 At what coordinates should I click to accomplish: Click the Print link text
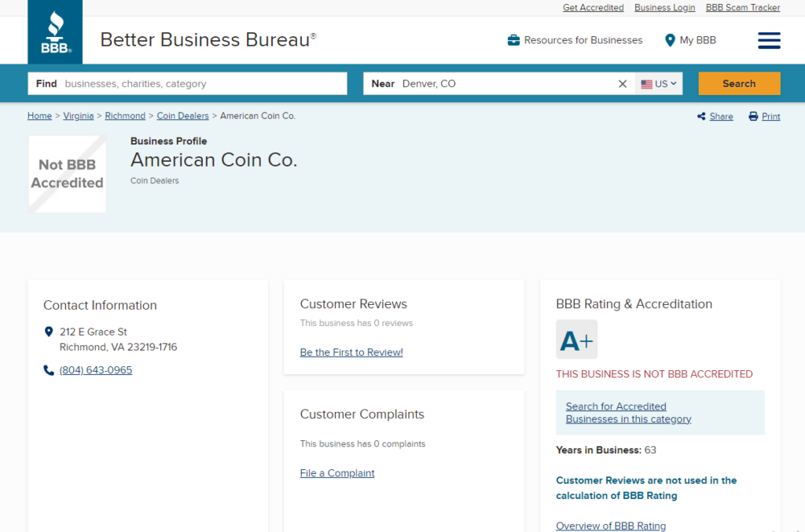coord(770,116)
